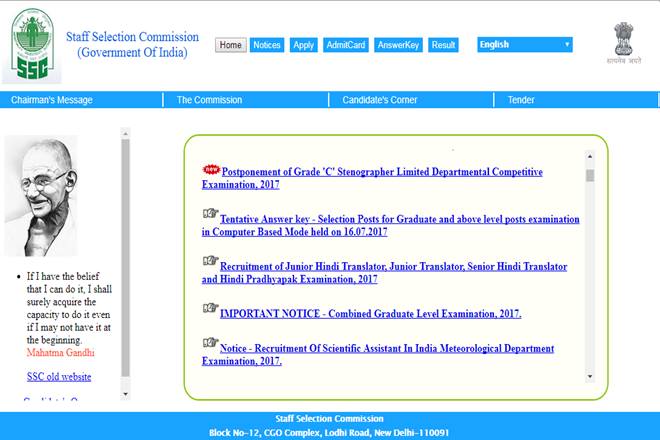
Task: Open The Commission menu
Action: pos(209,100)
